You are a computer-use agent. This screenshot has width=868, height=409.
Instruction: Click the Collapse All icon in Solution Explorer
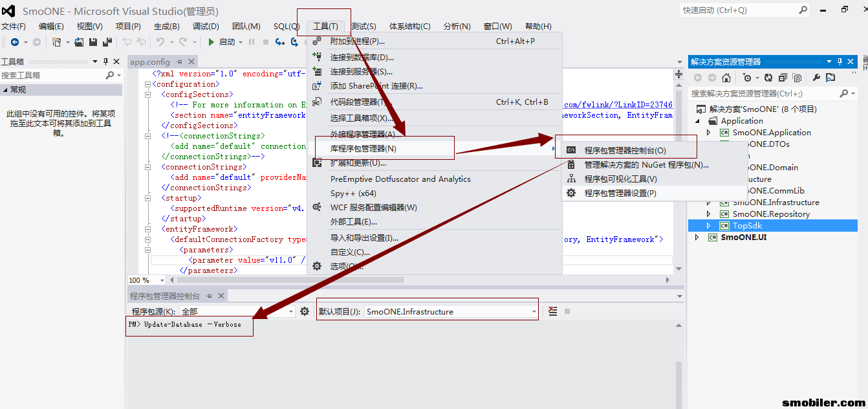coord(783,78)
